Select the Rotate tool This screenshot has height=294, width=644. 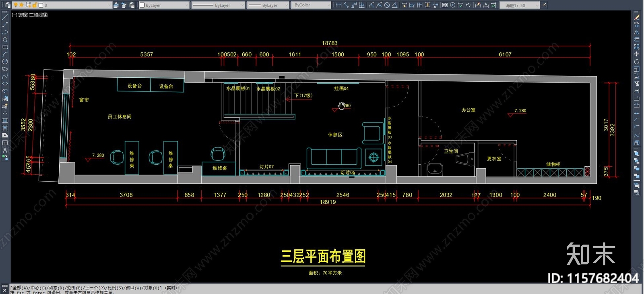637,62
